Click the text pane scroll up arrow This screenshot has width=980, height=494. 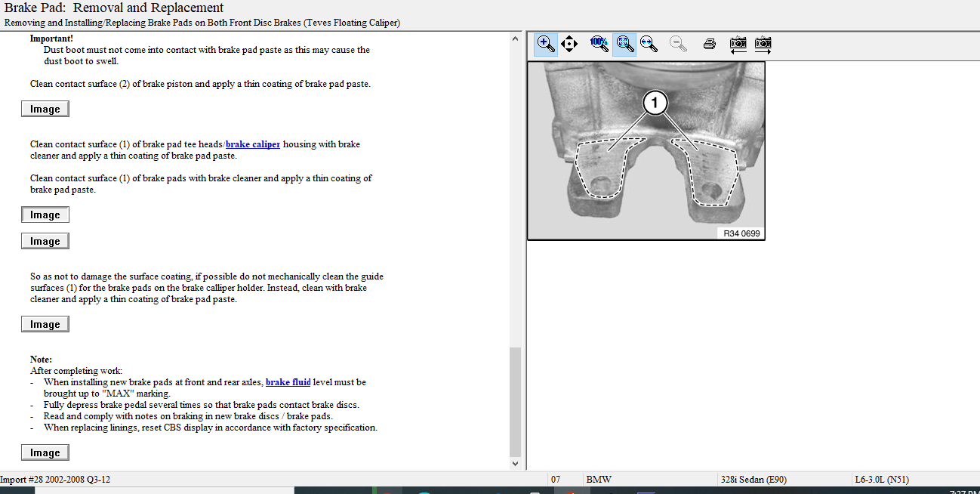tap(516, 39)
